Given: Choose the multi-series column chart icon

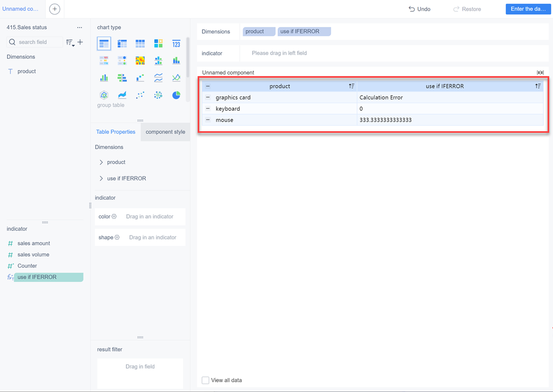Looking at the screenshot, I should click(104, 78).
